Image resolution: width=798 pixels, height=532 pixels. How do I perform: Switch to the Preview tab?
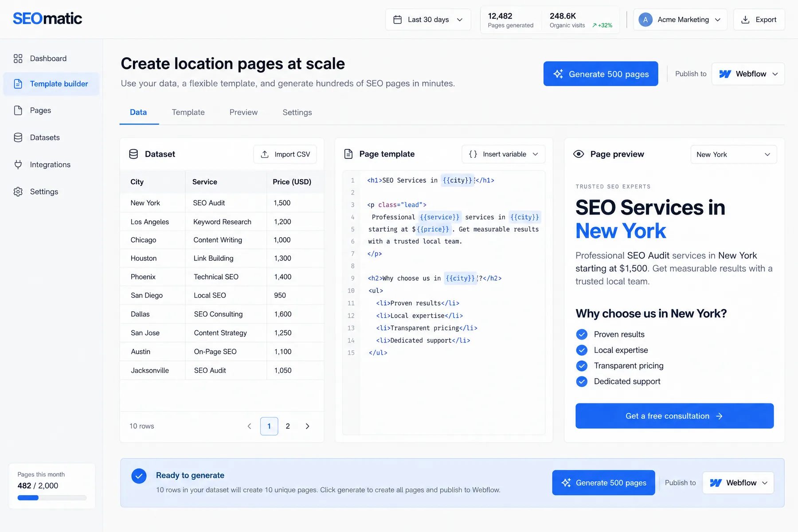(243, 113)
